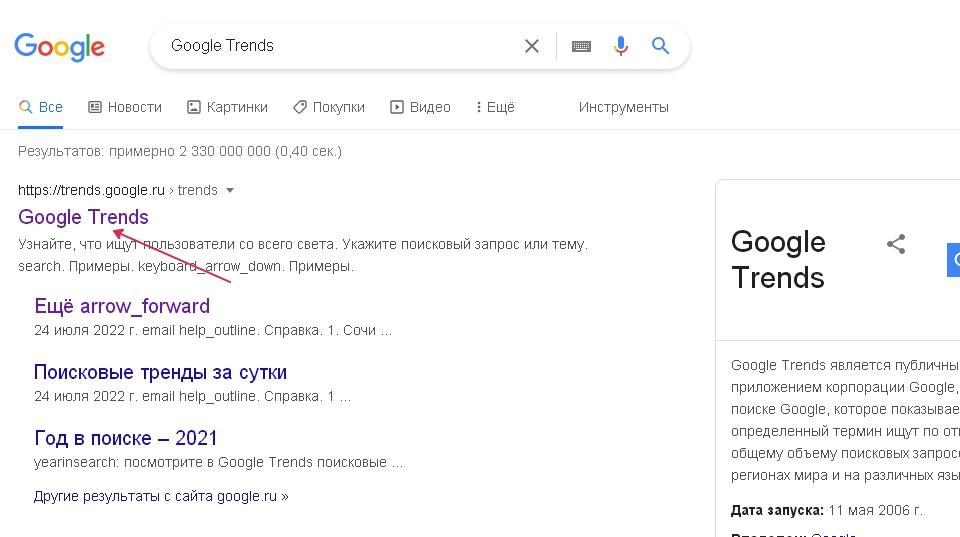Click the share icon in knowledge panel
This screenshot has width=960, height=537.
[x=896, y=244]
